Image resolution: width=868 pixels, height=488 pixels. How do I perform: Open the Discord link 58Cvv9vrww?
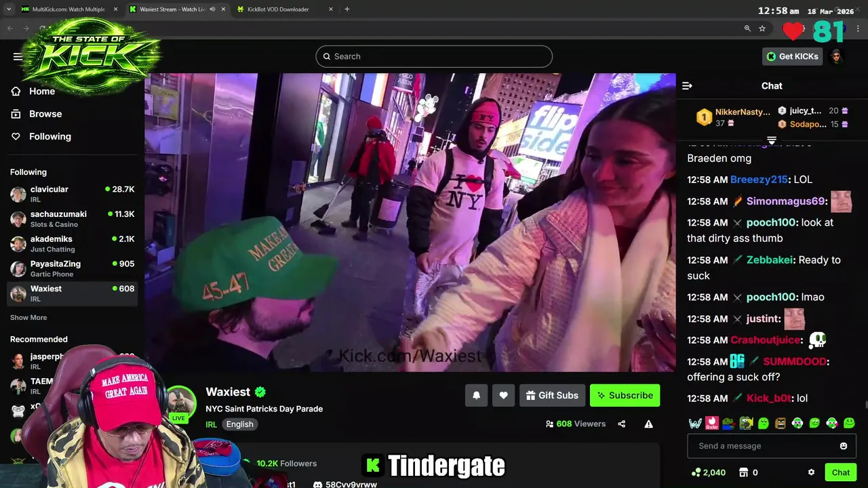click(344, 484)
